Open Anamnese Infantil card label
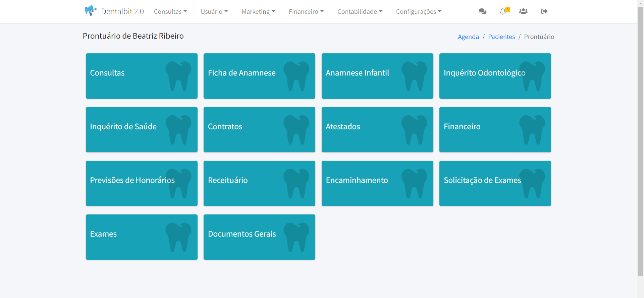Image resolution: width=644 pixels, height=298 pixels. [x=358, y=73]
